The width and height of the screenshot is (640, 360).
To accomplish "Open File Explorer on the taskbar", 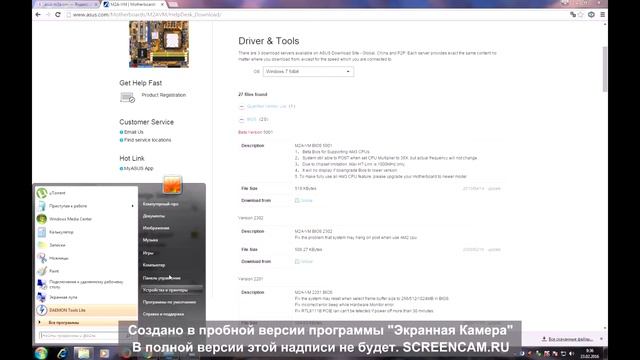I will click(x=83, y=353).
